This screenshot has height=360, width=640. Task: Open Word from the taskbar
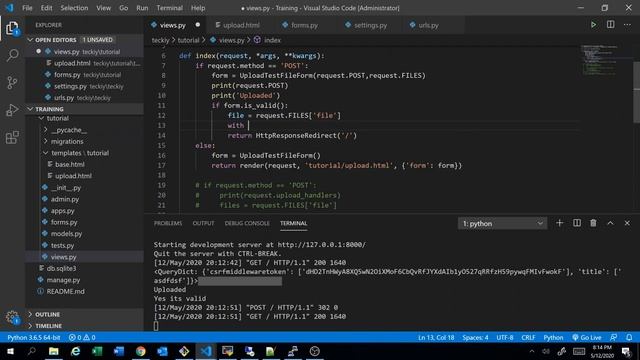tap(119, 351)
